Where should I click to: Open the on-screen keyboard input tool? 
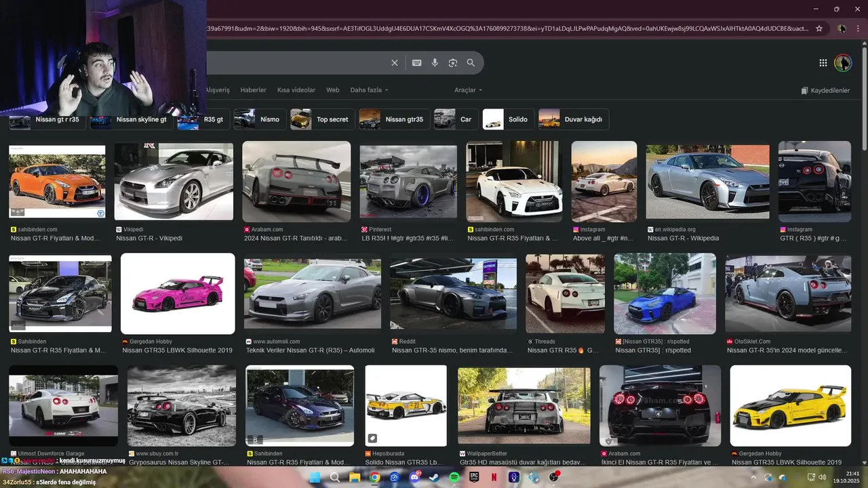[416, 63]
